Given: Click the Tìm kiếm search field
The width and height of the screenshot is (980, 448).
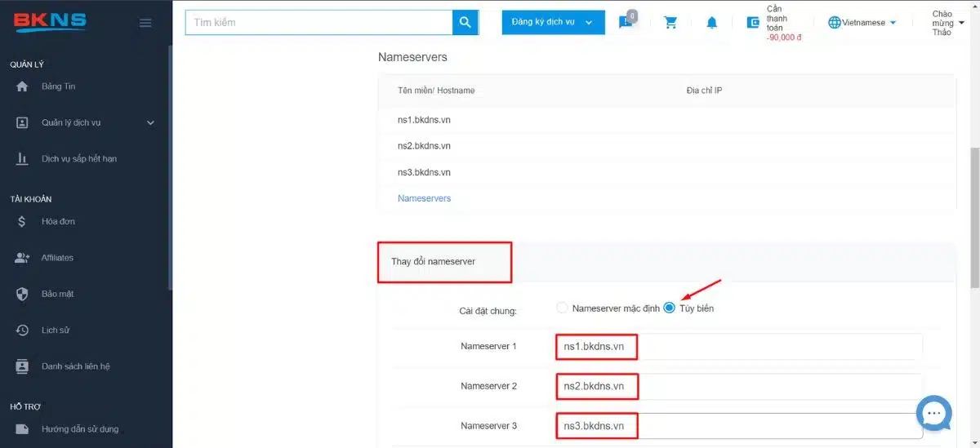Looking at the screenshot, I should click(319, 23).
